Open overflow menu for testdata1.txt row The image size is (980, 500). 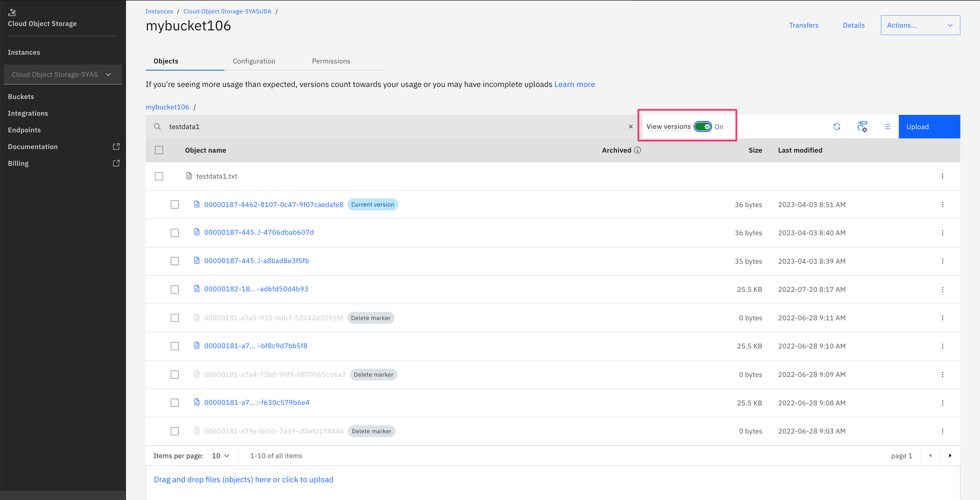click(942, 176)
